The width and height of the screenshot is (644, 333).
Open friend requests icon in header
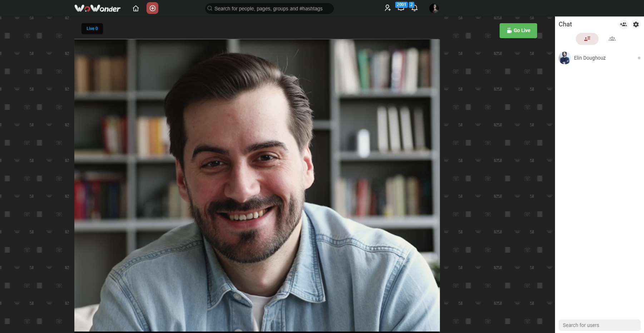coord(387,8)
